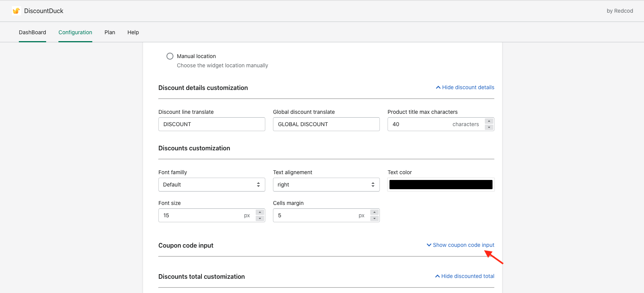Click Font size decrement arrow
The width and height of the screenshot is (644, 293).
click(x=260, y=218)
